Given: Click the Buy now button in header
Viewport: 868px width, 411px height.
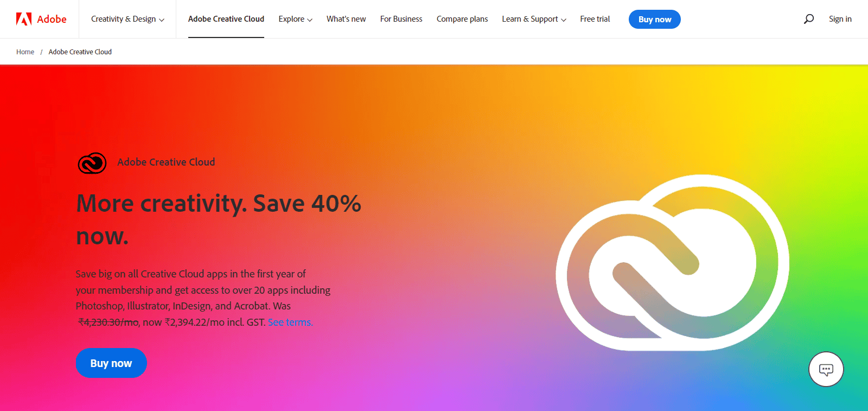Looking at the screenshot, I should 655,19.
